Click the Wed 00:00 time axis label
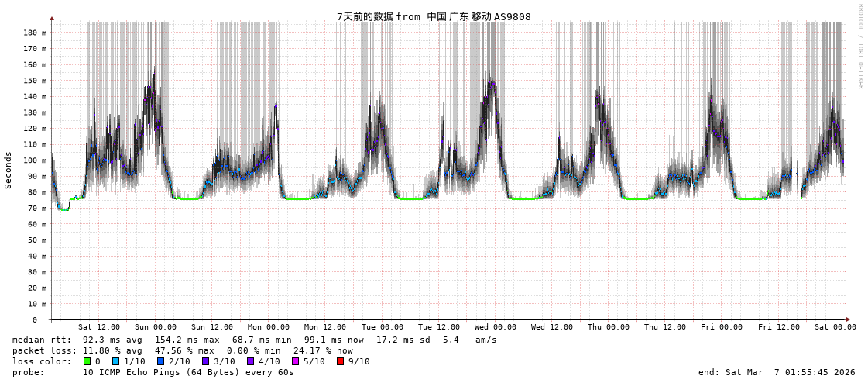 coord(496,327)
